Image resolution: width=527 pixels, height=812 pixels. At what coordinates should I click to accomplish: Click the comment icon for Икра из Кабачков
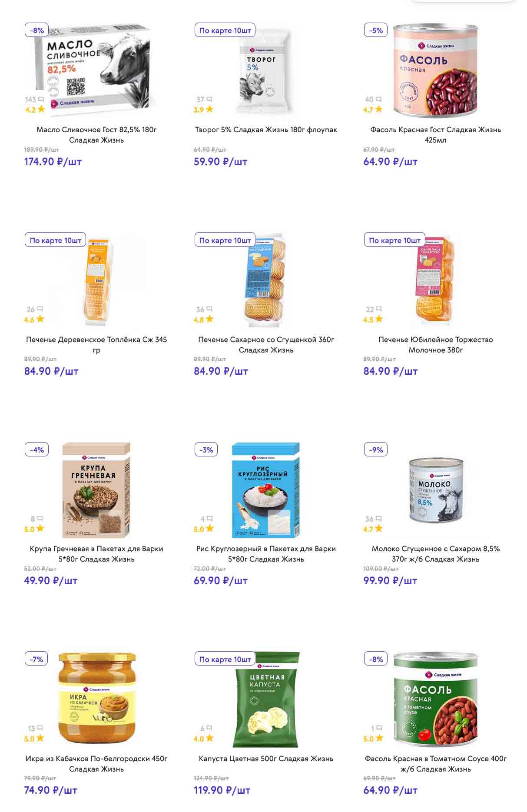(40, 728)
